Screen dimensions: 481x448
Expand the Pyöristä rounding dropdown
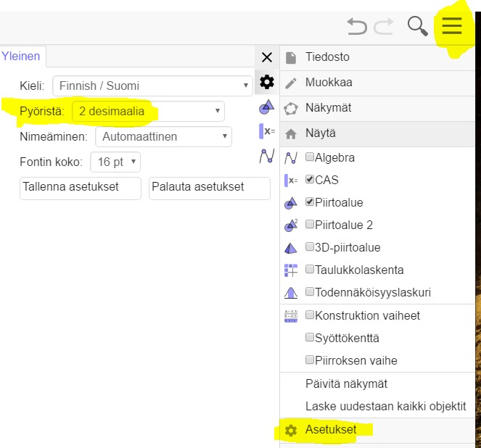pos(148,111)
